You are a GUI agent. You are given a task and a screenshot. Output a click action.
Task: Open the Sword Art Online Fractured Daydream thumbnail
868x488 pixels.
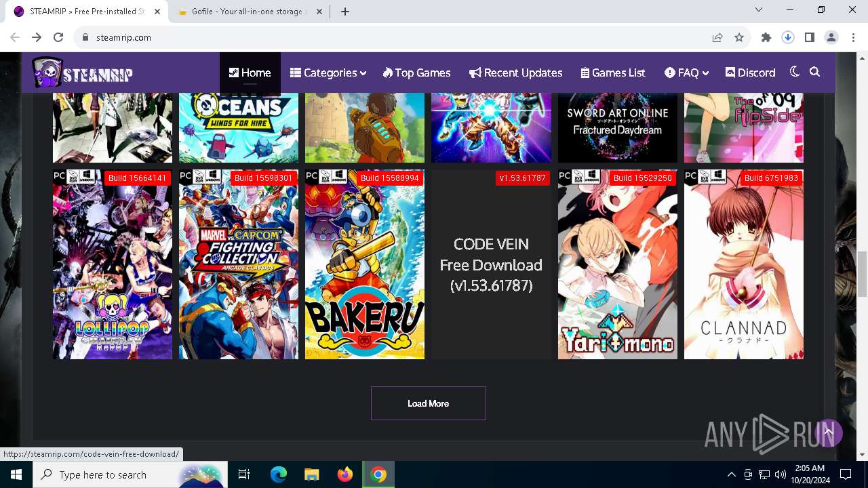(x=618, y=127)
